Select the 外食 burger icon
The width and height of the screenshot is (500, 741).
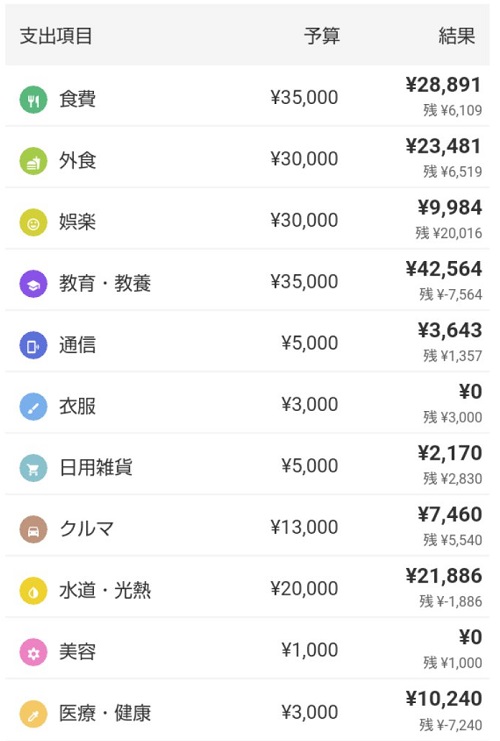pyautogui.click(x=33, y=161)
